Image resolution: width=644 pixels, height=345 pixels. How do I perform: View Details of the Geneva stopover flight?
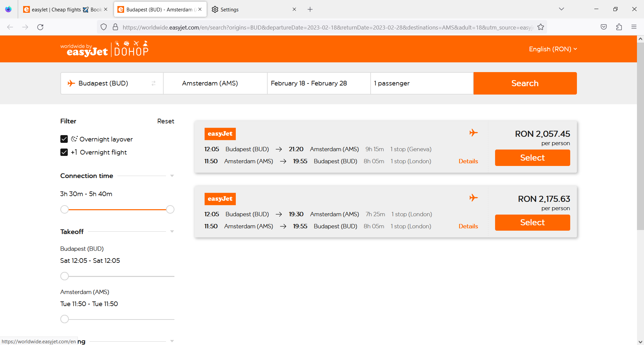point(468,161)
